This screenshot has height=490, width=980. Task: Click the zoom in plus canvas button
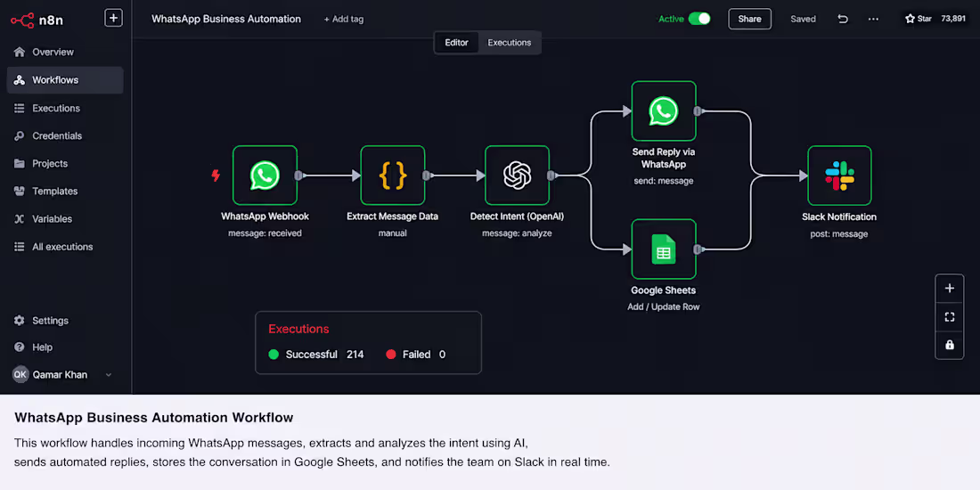point(950,288)
